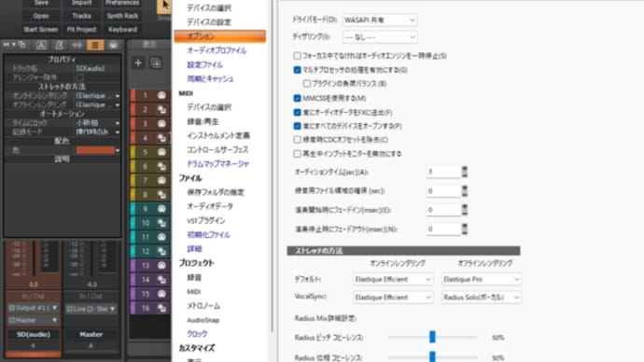Image resolution: width=644 pixels, height=362 pixels.
Task: Toggle always stream audio through FX checkbox
Action: point(298,112)
